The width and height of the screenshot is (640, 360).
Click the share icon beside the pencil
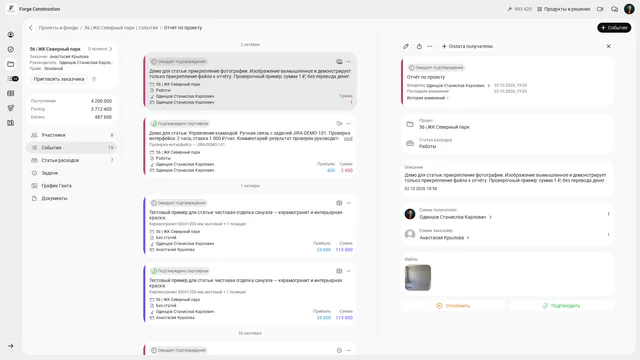(419, 47)
